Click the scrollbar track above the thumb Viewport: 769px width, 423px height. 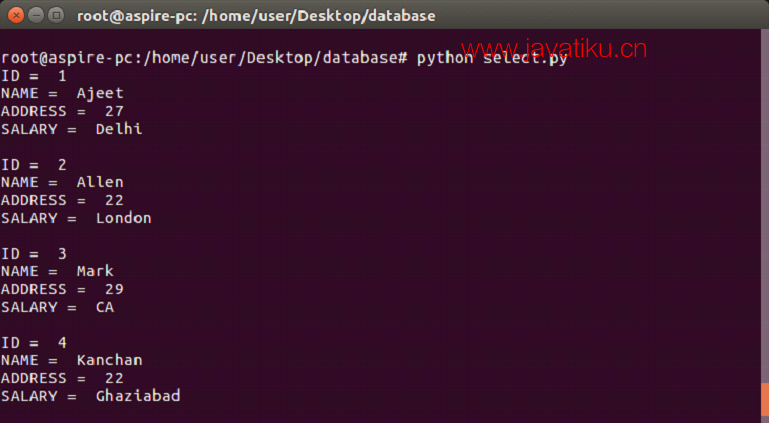coord(765,206)
